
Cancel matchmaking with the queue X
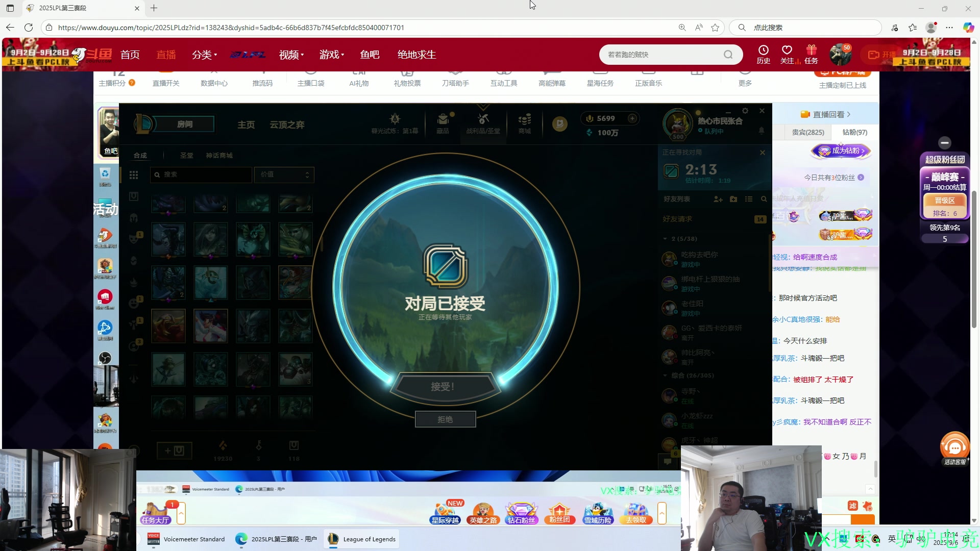click(763, 153)
